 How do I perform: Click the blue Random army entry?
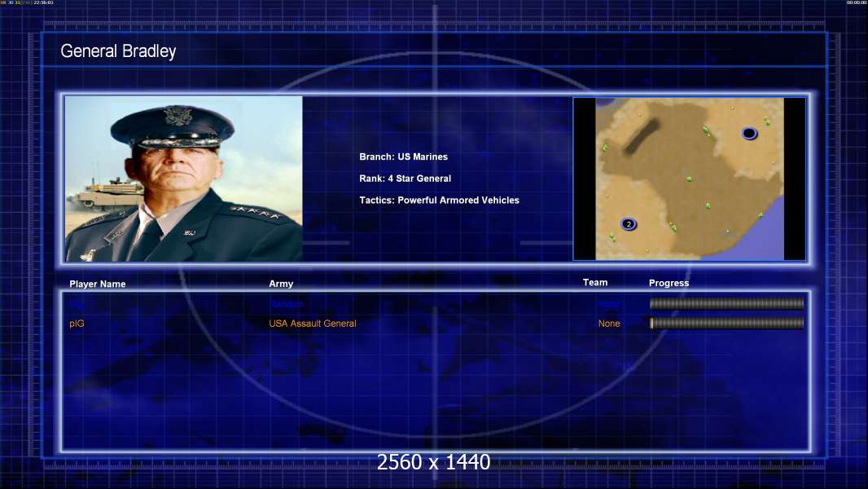[x=286, y=304]
